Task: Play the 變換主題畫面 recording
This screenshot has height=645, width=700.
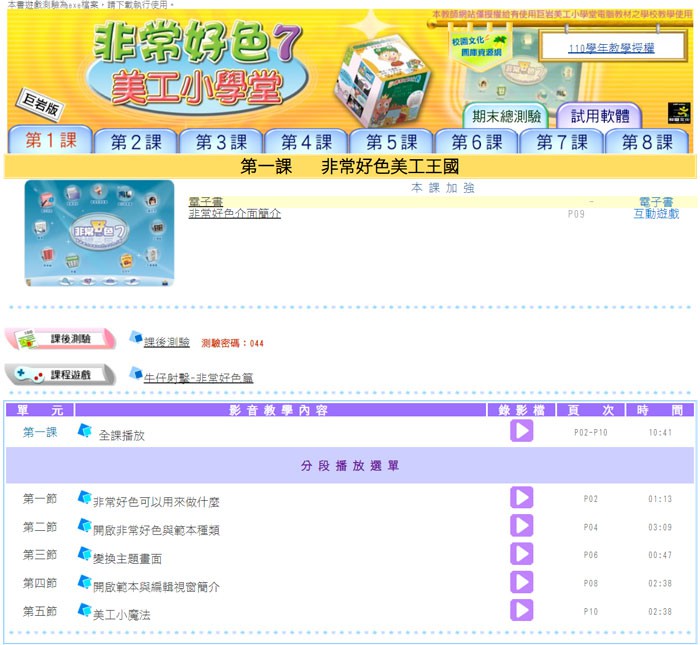Action: 521,554
